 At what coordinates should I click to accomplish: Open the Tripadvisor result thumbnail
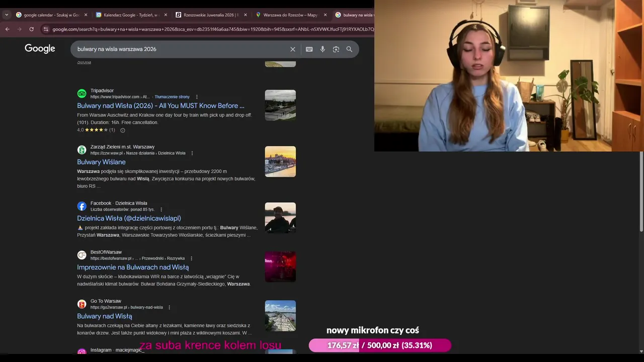point(280,105)
